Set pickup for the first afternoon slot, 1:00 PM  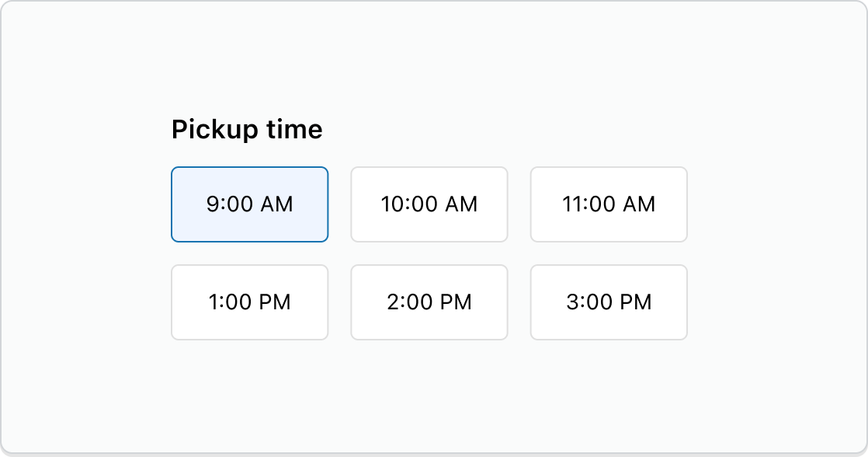pos(250,302)
